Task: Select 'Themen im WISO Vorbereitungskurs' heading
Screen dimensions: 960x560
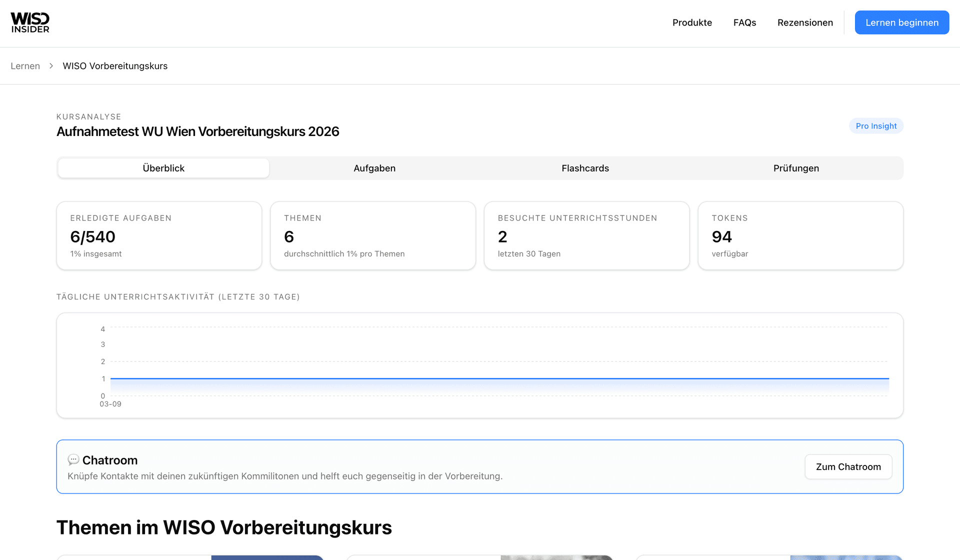Action: (x=224, y=527)
